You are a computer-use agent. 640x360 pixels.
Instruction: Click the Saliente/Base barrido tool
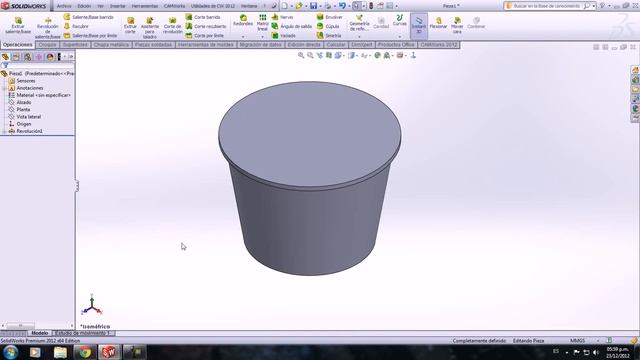click(x=89, y=17)
